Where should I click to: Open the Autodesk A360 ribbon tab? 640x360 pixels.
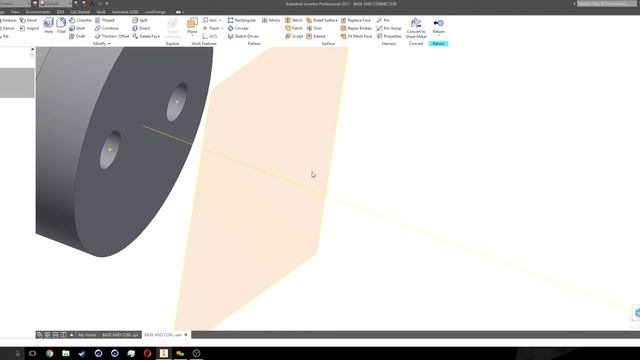[x=125, y=12]
